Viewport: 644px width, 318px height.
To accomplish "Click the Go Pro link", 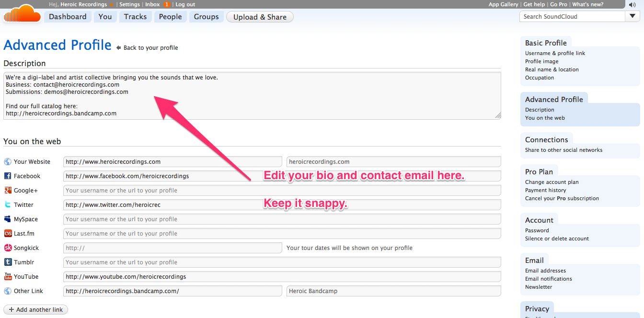I will [x=558, y=5].
